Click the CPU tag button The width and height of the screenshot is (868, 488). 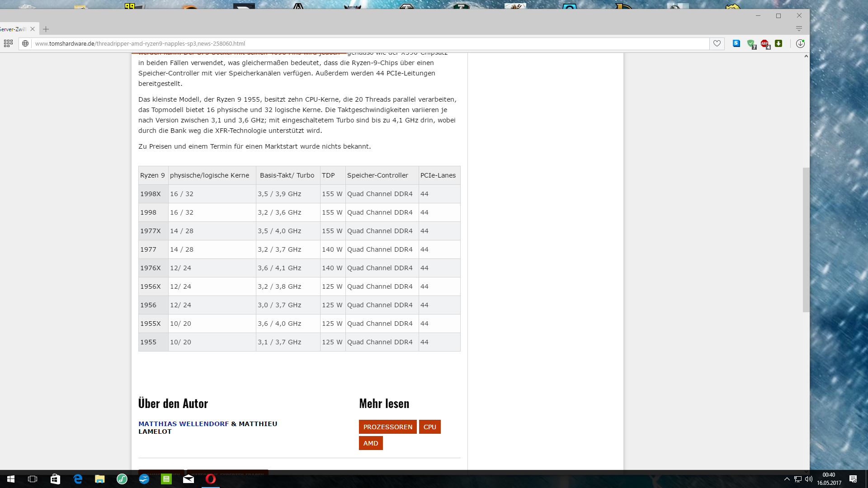pyautogui.click(x=429, y=427)
